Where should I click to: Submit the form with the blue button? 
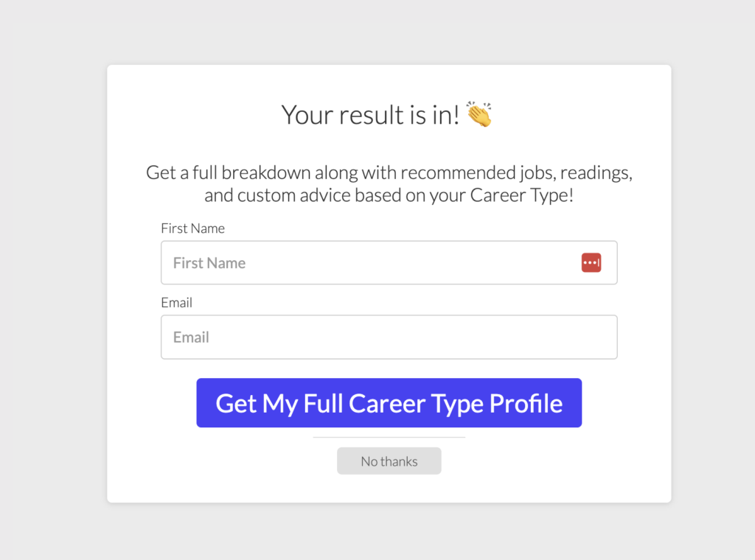[x=389, y=403]
